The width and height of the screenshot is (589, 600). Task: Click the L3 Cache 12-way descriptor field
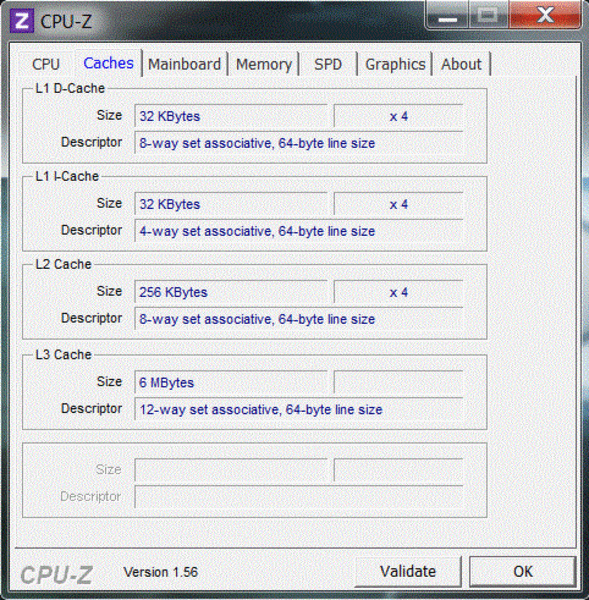click(299, 409)
